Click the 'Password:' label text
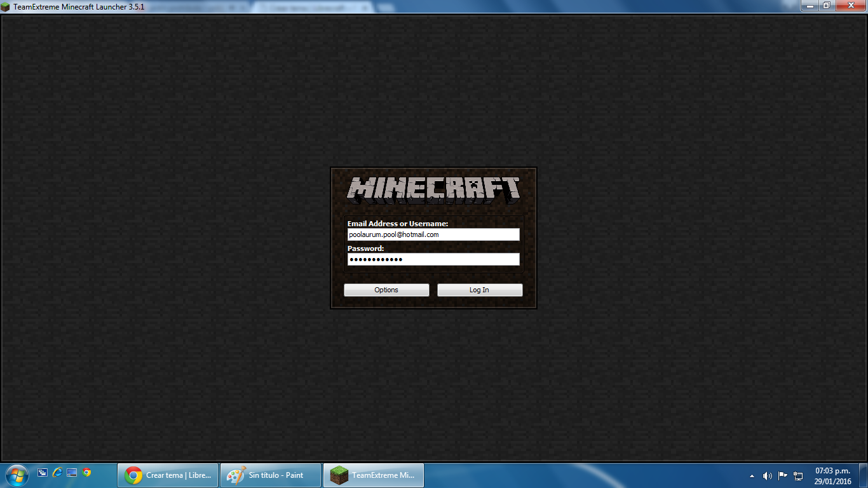The width and height of the screenshot is (868, 488). click(x=365, y=248)
